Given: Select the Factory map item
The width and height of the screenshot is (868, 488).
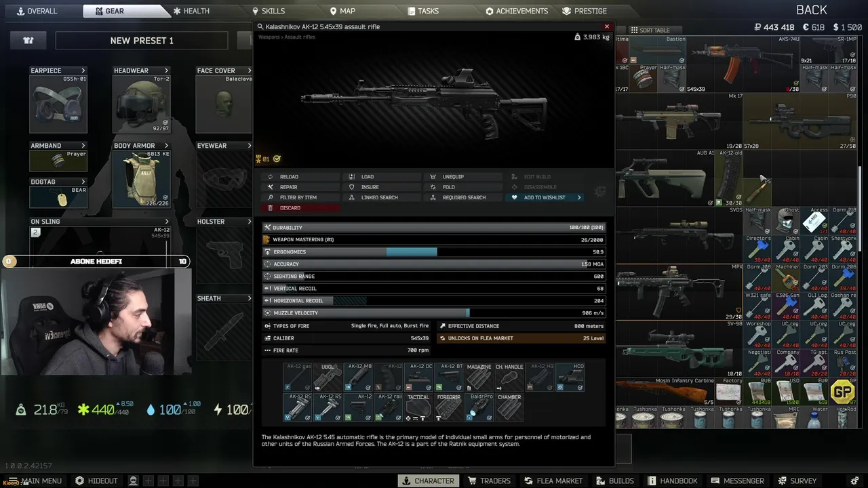Looking at the screenshot, I should pyautogui.click(x=729, y=392).
